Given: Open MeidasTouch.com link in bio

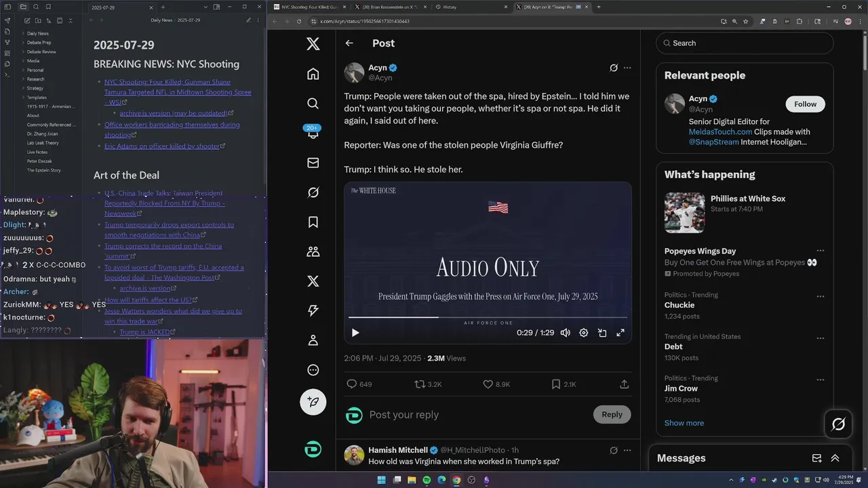Looking at the screenshot, I should tap(720, 131).
